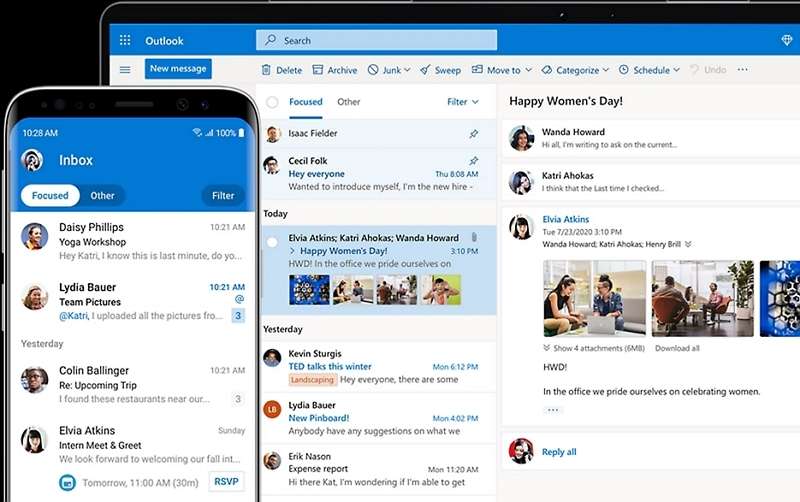Expand recipients list chevron after Henry Brill

[688, 244]
